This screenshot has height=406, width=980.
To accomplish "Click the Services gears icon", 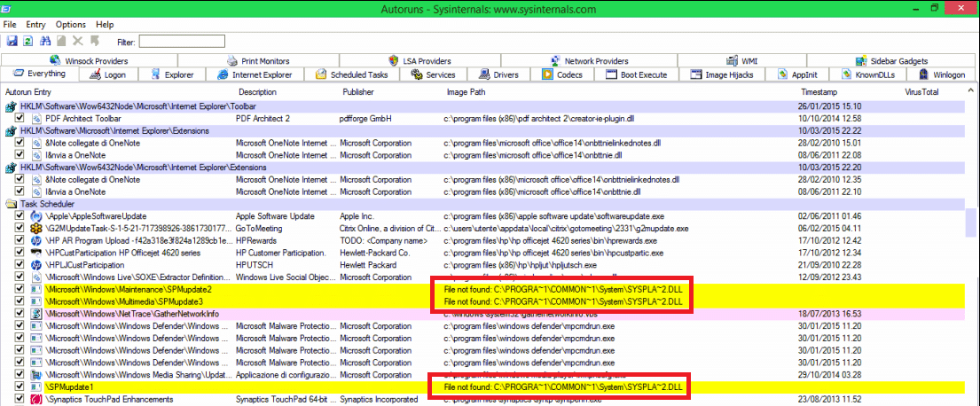I will pos(416,74).
